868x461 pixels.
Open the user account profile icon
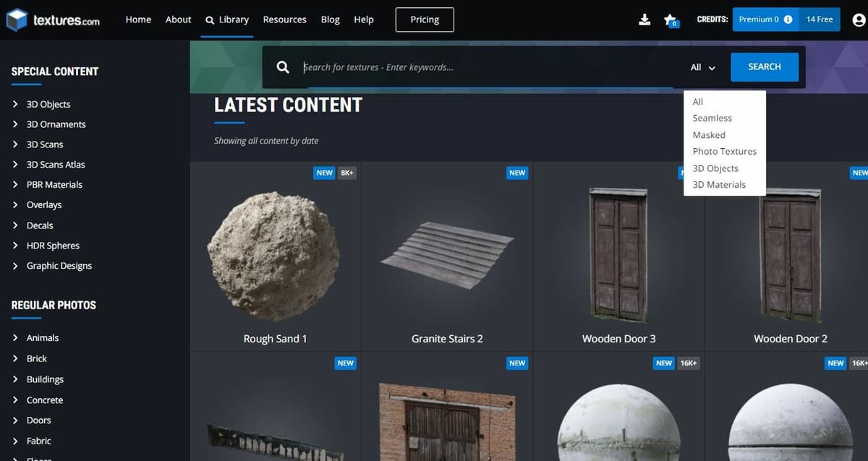[x=859, y=20]
